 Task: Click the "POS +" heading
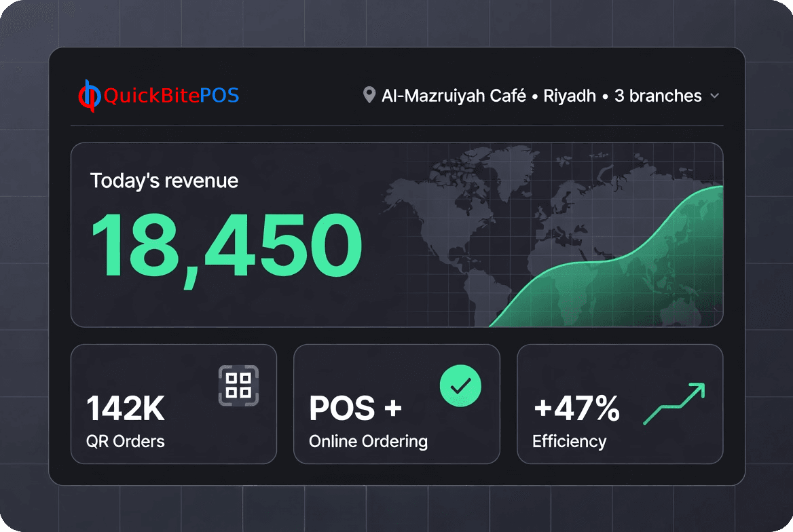point(355,408)
